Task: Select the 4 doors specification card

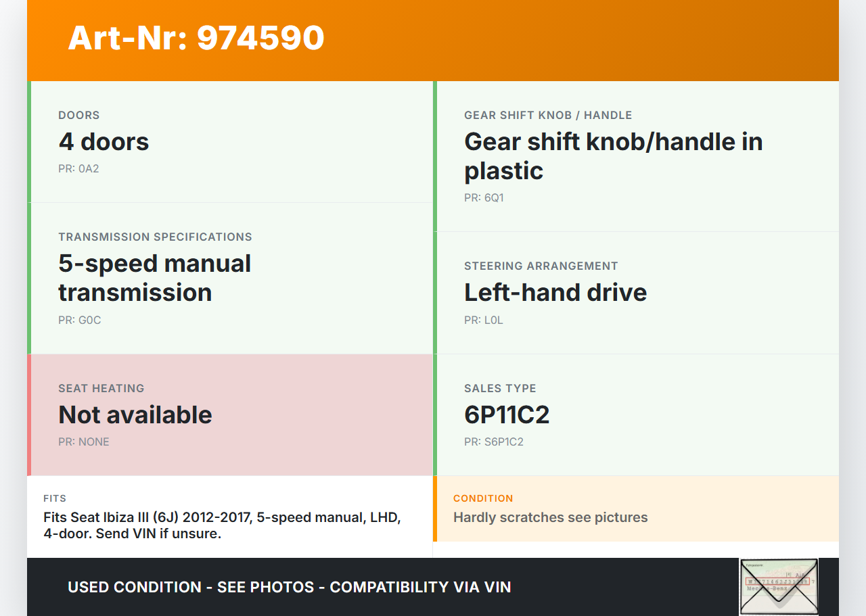Action: click(230, 141)
